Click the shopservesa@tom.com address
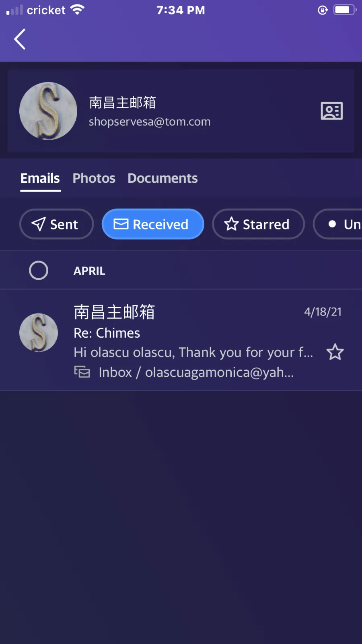This screenshot has height=644, width=362. (x=150, y=122)
